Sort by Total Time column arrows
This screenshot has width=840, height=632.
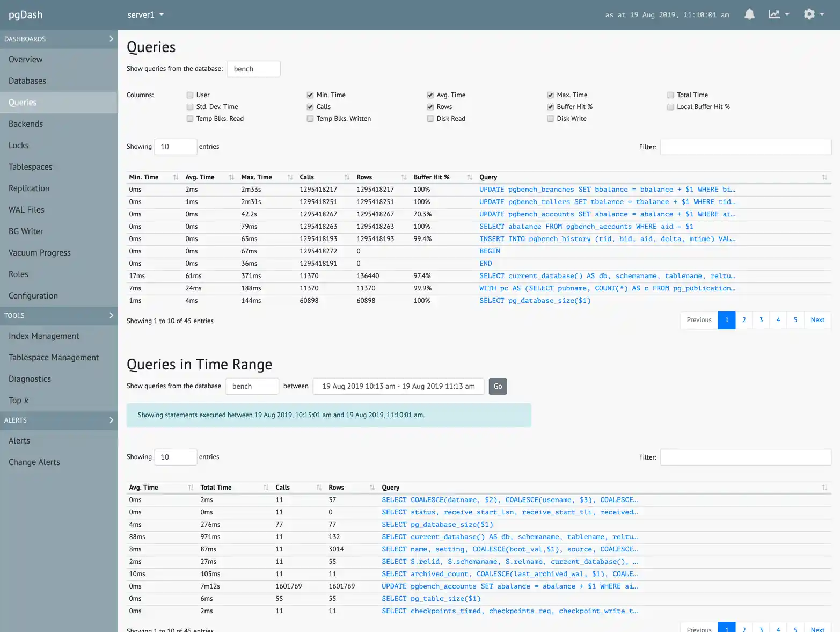coord(266,488)
